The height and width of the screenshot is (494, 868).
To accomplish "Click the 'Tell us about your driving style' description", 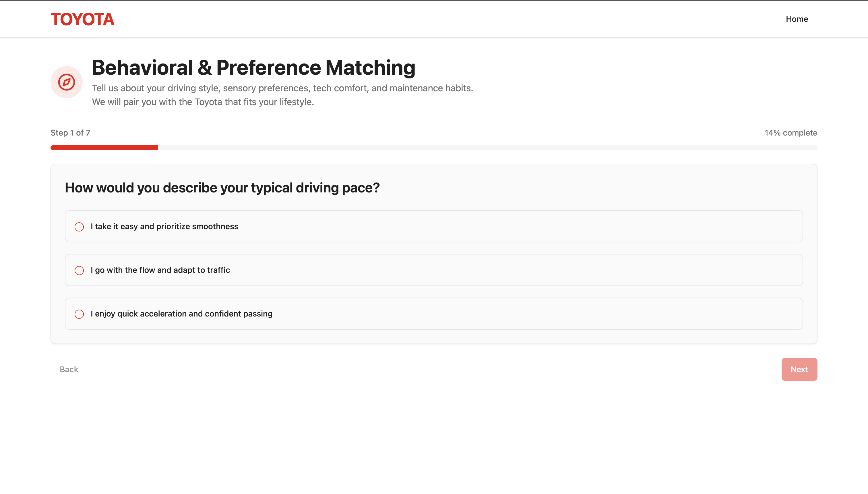I will tap(282, 88).
